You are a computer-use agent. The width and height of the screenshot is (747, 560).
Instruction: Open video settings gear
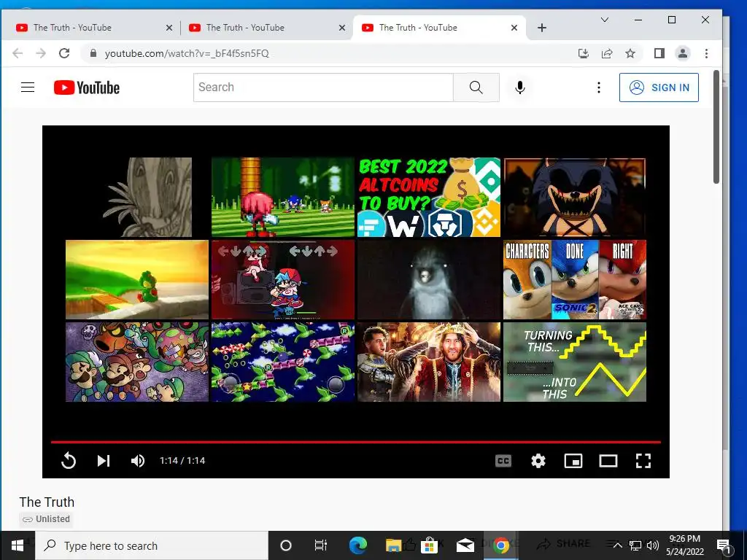538,461
